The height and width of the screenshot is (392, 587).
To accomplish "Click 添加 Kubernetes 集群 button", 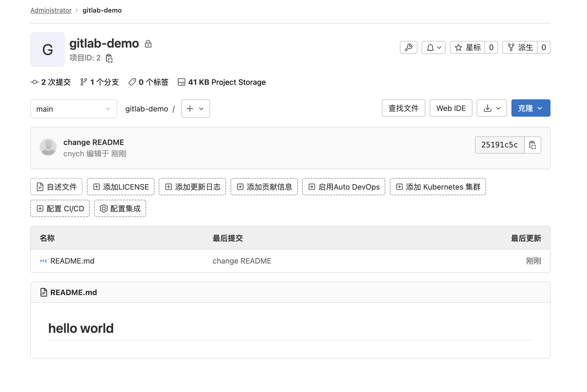I will pos(438,187).
